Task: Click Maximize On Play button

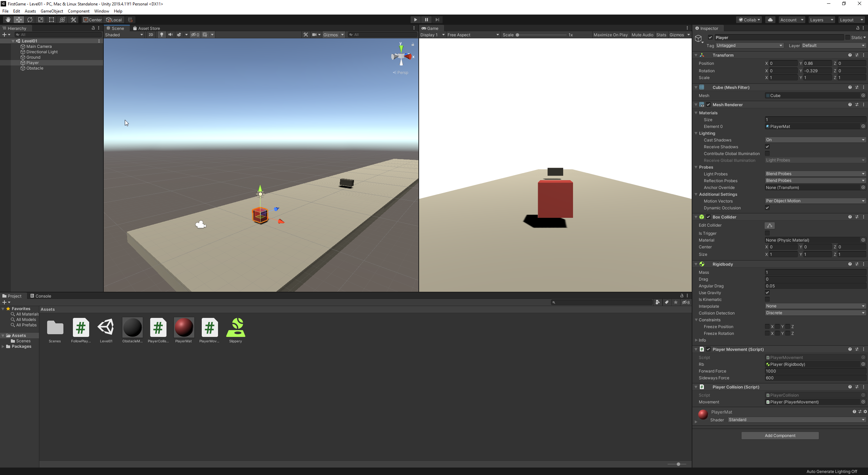Action: (610, 35)
